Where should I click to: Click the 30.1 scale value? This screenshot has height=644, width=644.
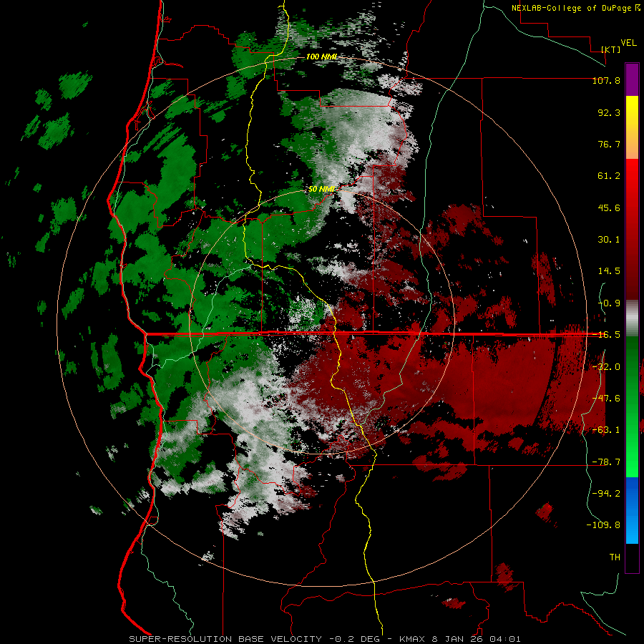[x=609, y=240]
